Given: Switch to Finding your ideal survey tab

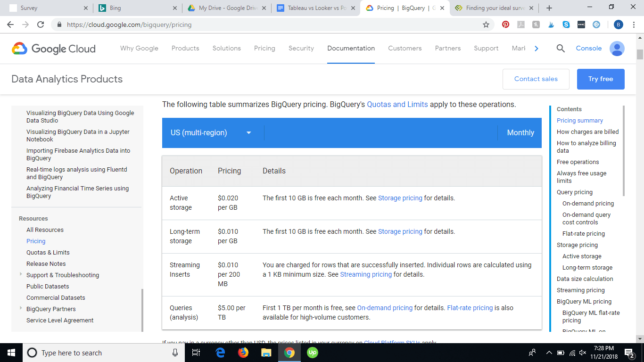Looking at the screenshot, I should pyautogui.click(x=495, y=8).
